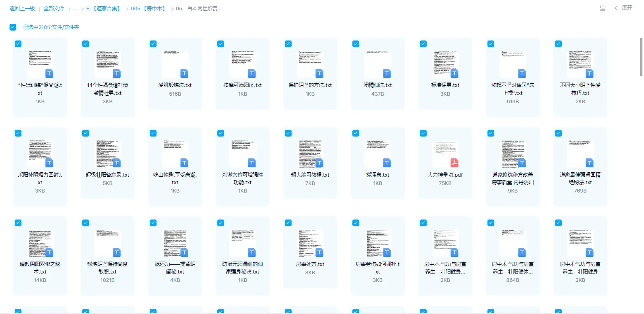
Task: Click the vertical scrollbar thumb
Action: click(641, 57)
